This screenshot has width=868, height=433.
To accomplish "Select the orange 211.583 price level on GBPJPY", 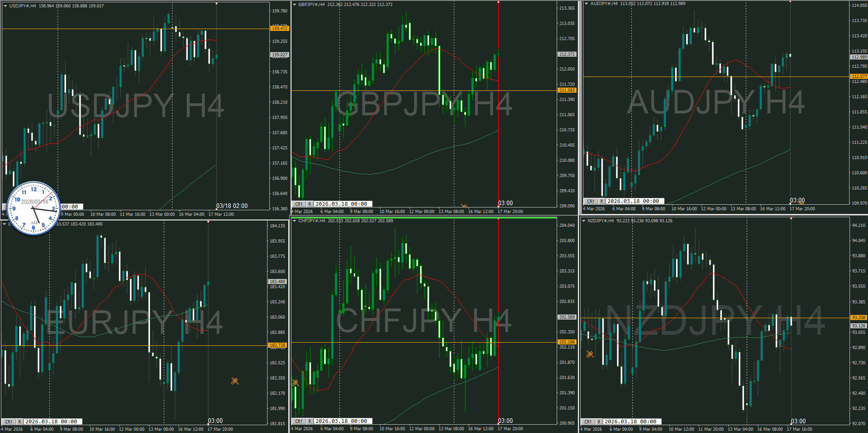I will click(566, 90).
